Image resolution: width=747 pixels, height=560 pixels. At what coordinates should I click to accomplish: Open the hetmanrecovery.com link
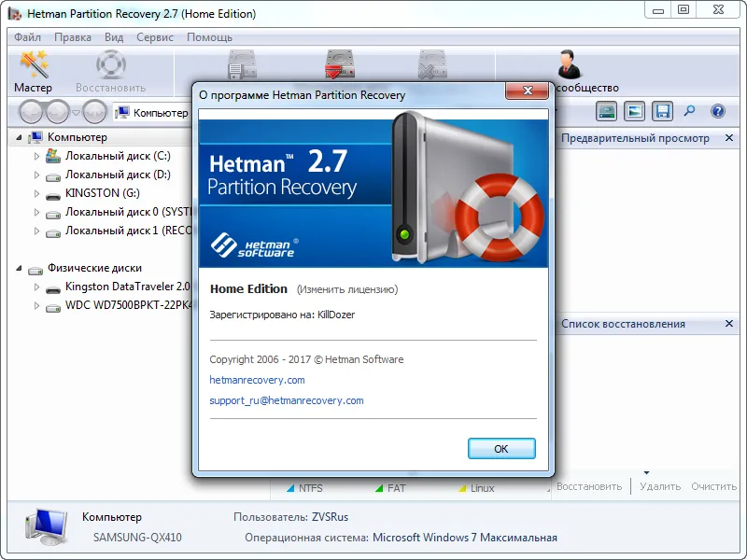(x=258, y=380)
